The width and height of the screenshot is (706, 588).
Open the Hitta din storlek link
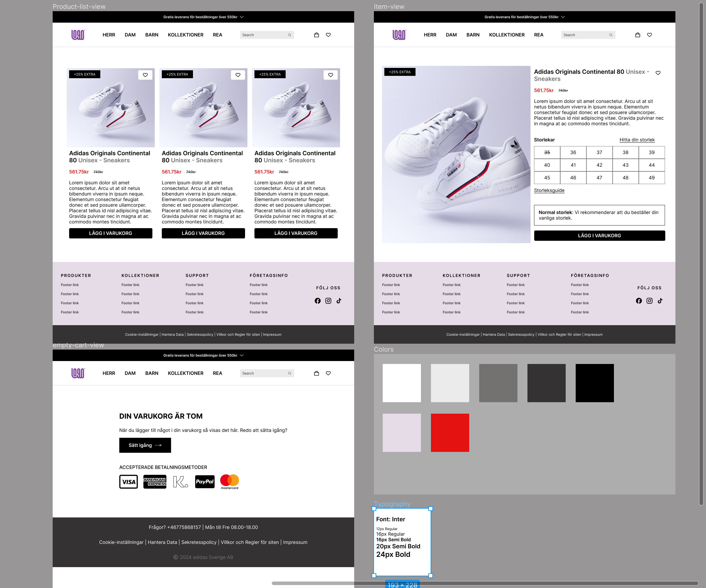click(x=637, y=140)
